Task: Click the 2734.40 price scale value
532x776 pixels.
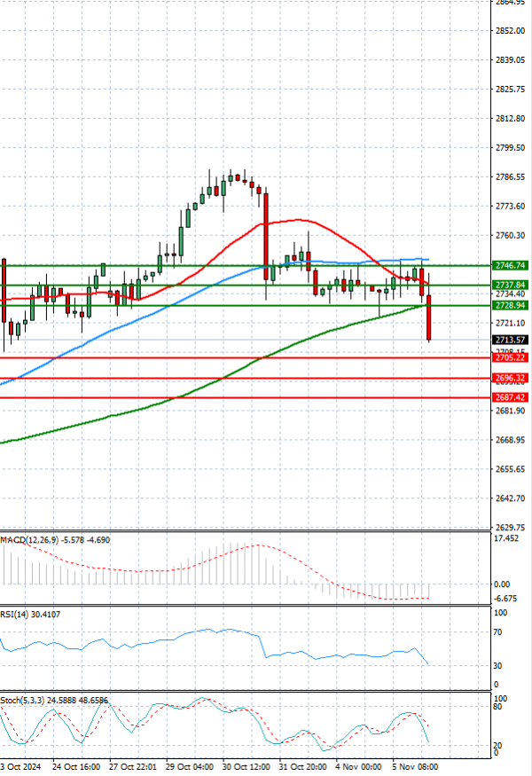Action: pyautogui.click(x=510, y=294)
